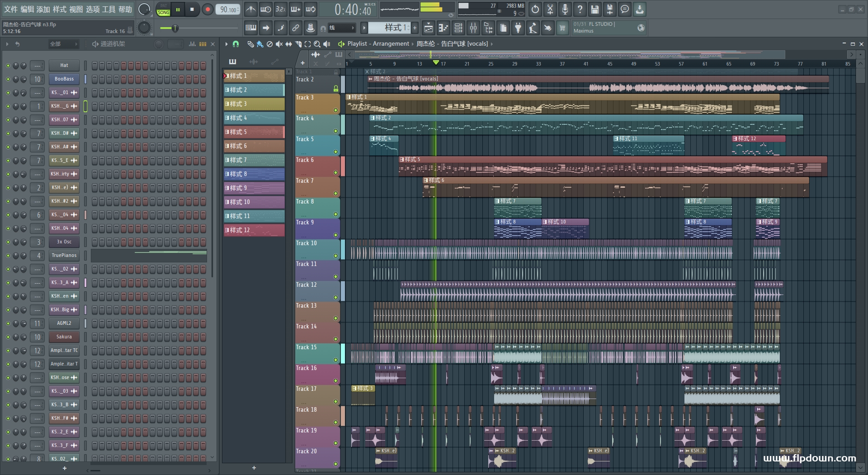Toggle the metronome icon
The image size is (868, 475).
[250, 9]
